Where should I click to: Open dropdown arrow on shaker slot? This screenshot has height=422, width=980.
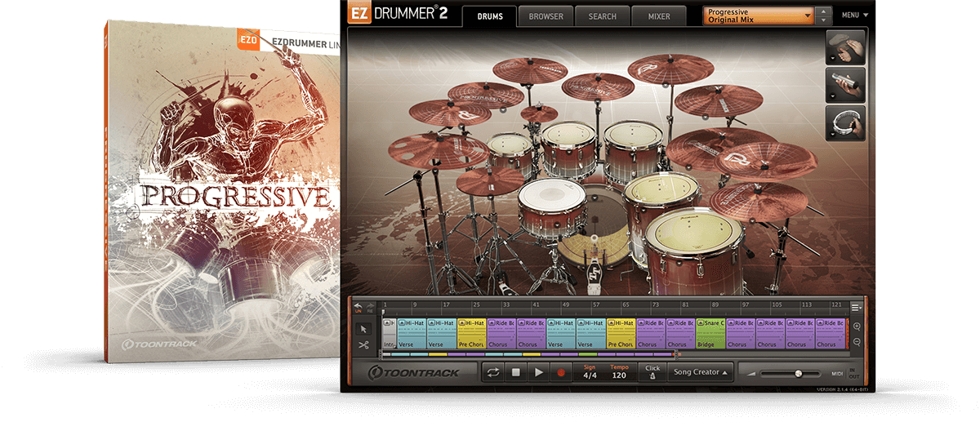(x=831, y=97)
